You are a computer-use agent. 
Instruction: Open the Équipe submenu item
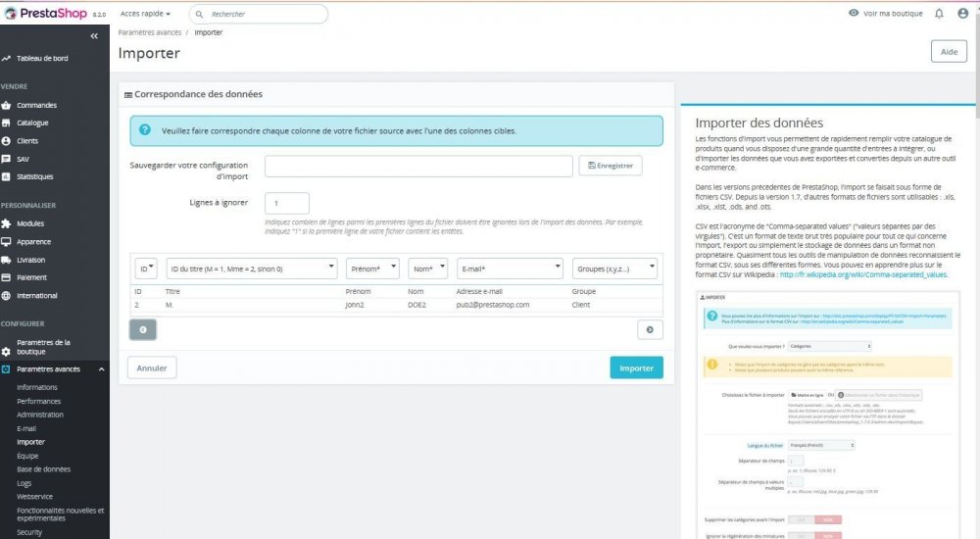(27, 456)
